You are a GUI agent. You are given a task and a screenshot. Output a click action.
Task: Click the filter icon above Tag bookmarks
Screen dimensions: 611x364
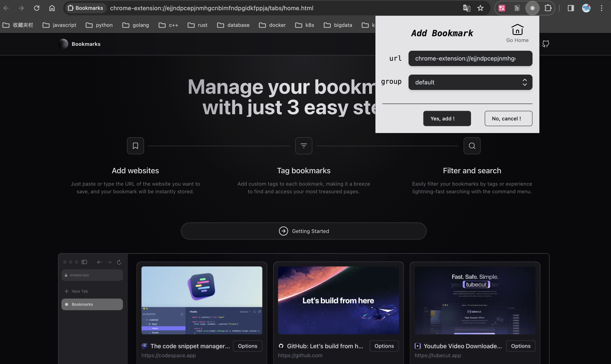[304, 146]
